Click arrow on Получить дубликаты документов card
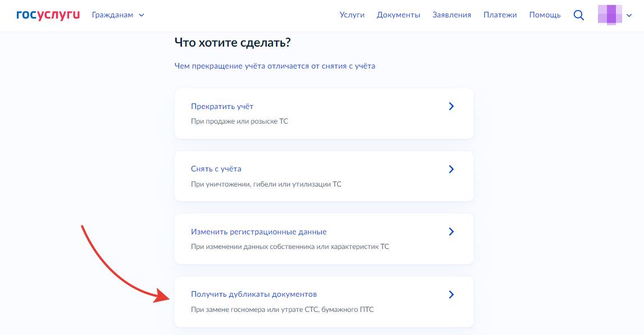The width and height of the screenshot is (644, 335). coord(451,295)
